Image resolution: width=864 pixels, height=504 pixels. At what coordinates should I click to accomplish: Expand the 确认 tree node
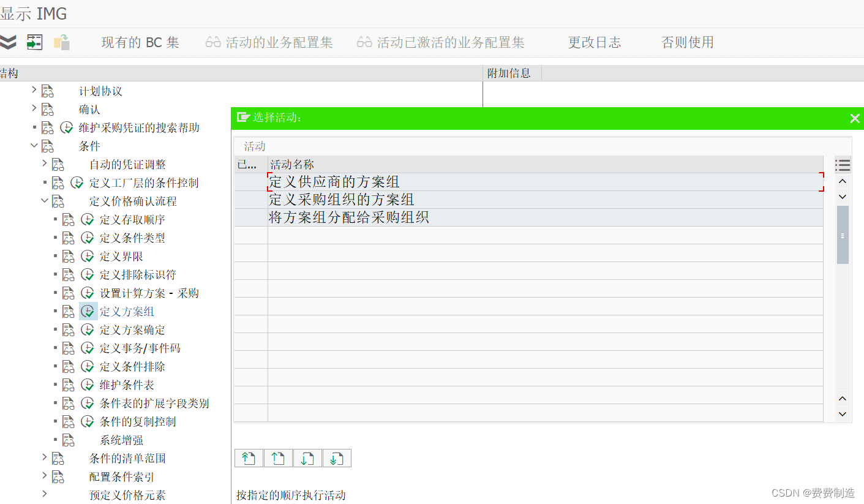[34, 109]
